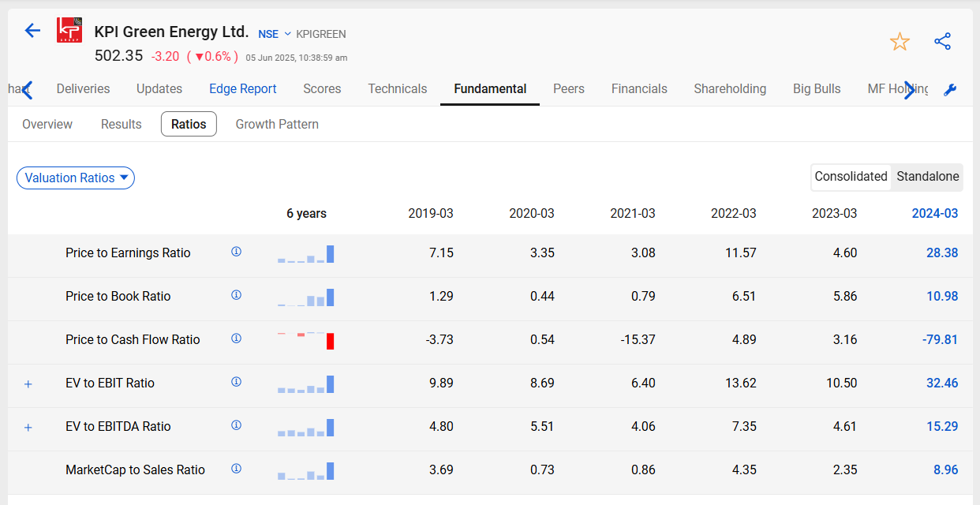The image size is (980, 505).
Task: Expand the EV to EBIT Ratio row
Action: pos(28,384)
